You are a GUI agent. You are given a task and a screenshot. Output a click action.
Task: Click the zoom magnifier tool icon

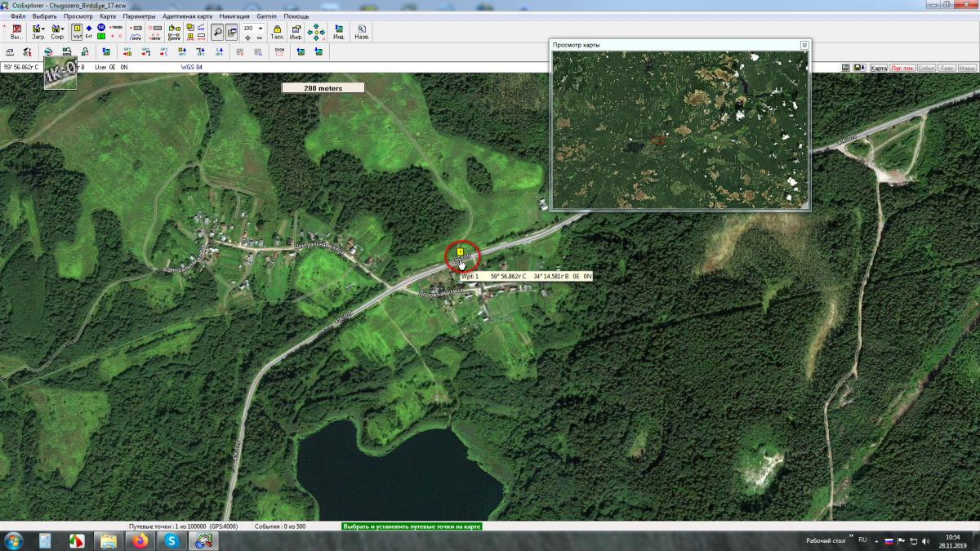(217, 33)
